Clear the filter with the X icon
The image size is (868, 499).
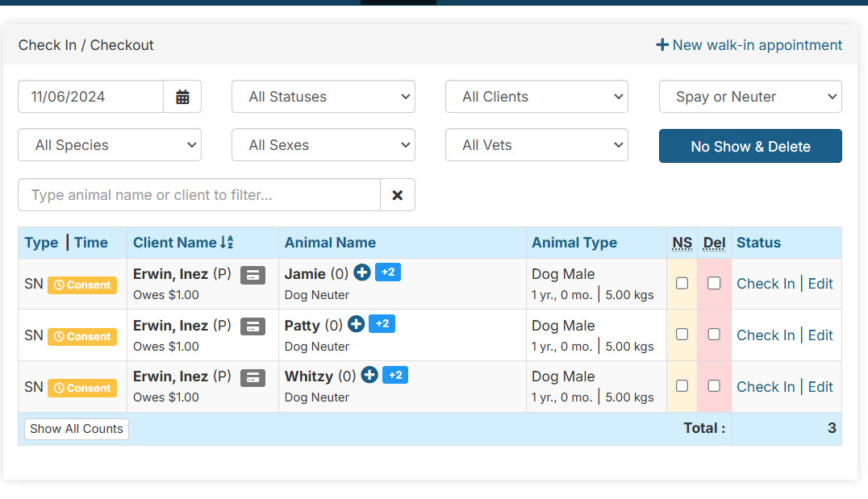point(397,195)
